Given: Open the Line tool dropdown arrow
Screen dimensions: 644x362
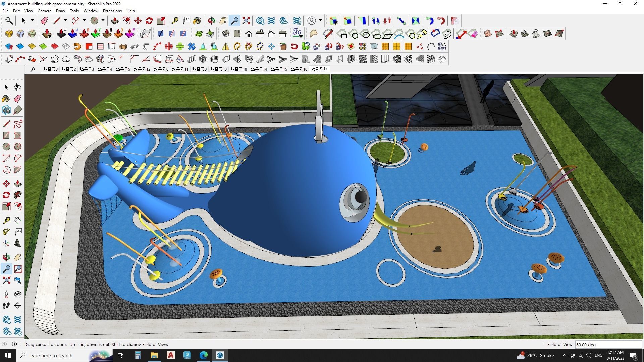Looking at the screenshot, I should (x=65, y=20).
